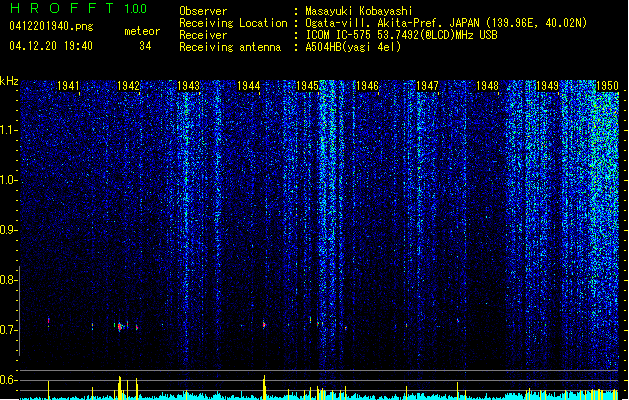Screen dimensions: 629x400
Task: Click the HROFFT title text
Action: pos(62,8)
